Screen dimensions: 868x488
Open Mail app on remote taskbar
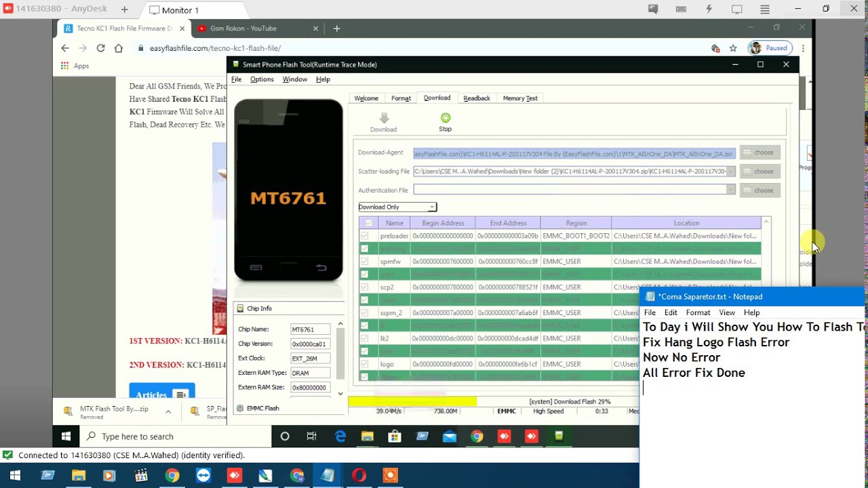pyautogui.click(x=449, y=436)
